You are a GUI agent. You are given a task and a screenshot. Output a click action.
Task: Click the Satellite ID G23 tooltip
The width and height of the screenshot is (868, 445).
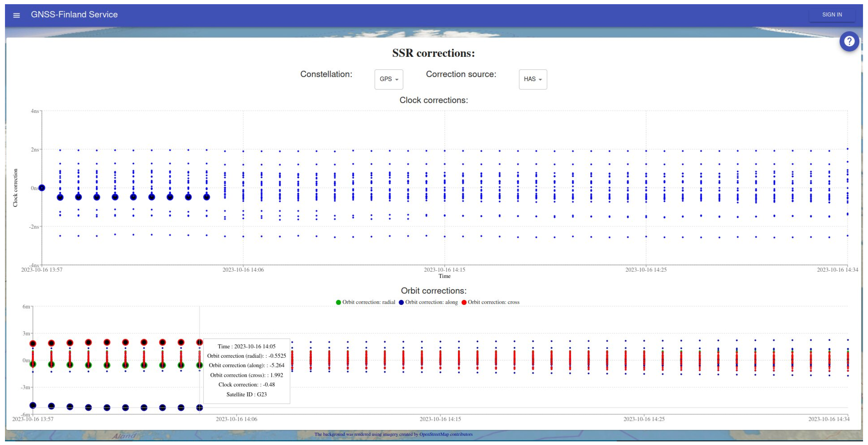point(246,394)
